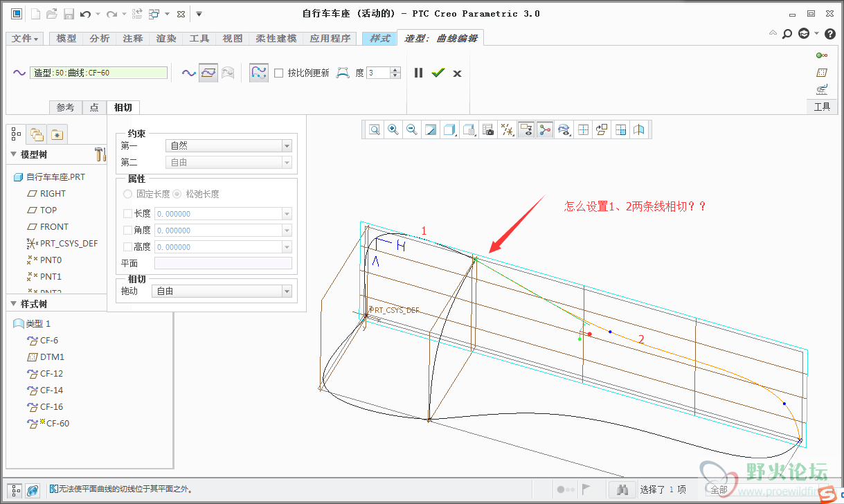This screenshot has width=844, height=504.
Task: Open the View Manager camera icon
Action: (488, 129)
